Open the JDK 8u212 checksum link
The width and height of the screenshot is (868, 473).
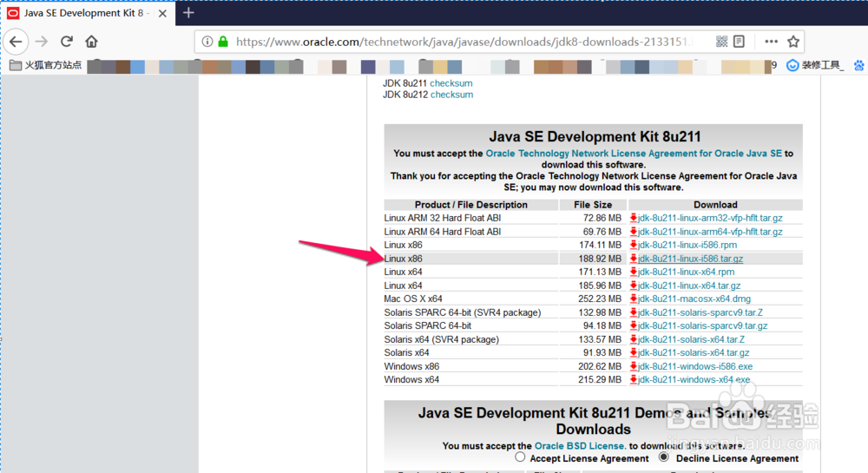(451, 95)
